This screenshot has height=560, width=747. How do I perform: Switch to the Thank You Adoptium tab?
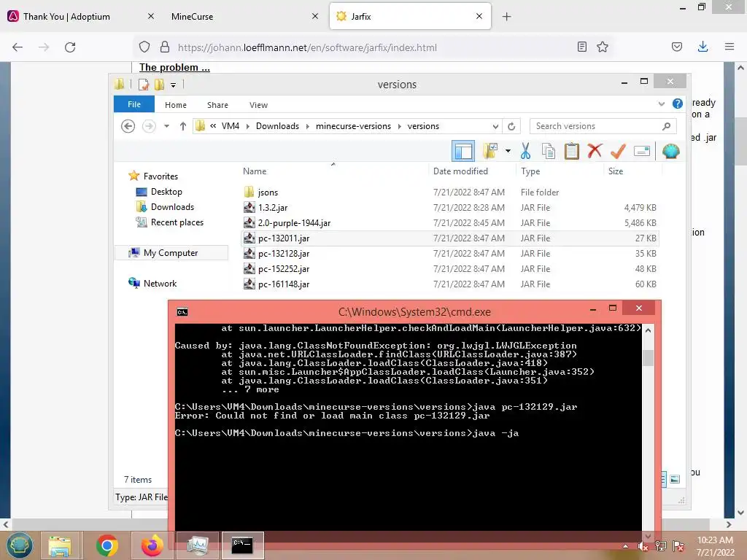[x=82, y=16]
